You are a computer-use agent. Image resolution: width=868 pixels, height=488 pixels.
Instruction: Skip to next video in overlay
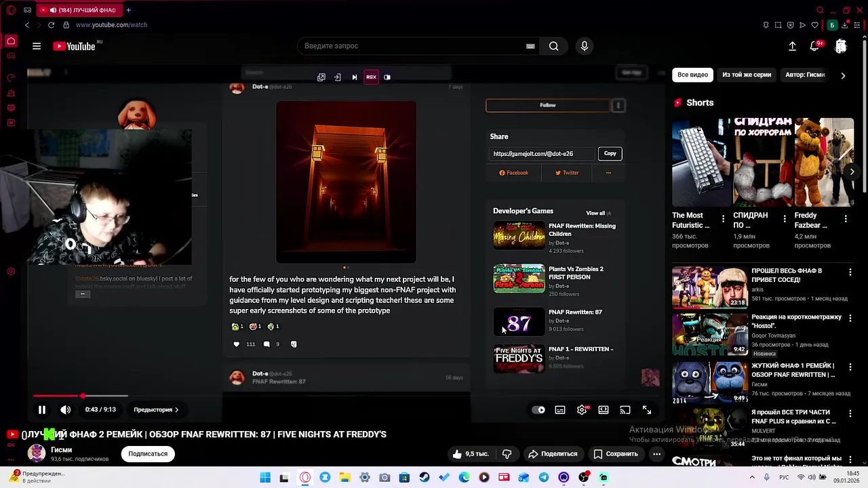(354, 77)
